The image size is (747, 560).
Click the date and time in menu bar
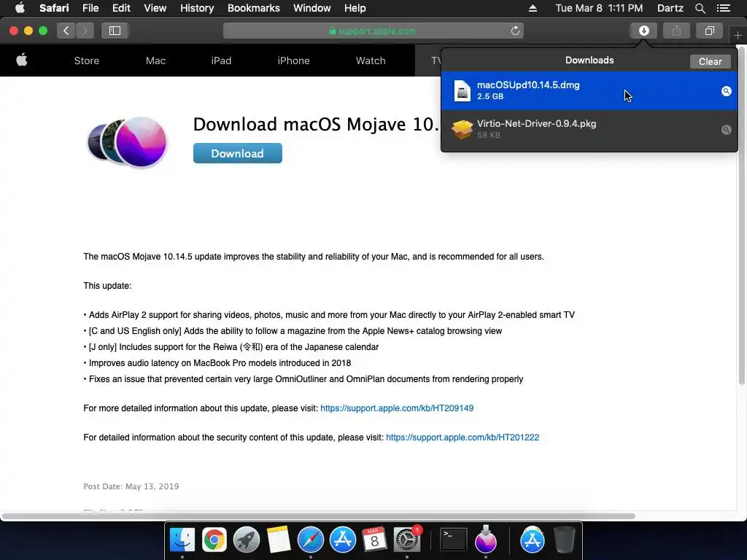tap(599, 8)
